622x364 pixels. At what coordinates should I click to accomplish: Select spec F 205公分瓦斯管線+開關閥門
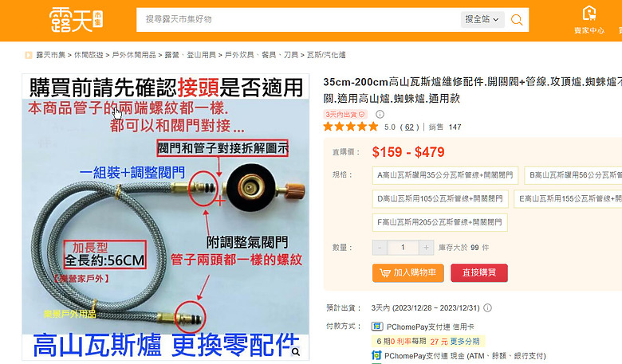439,222
